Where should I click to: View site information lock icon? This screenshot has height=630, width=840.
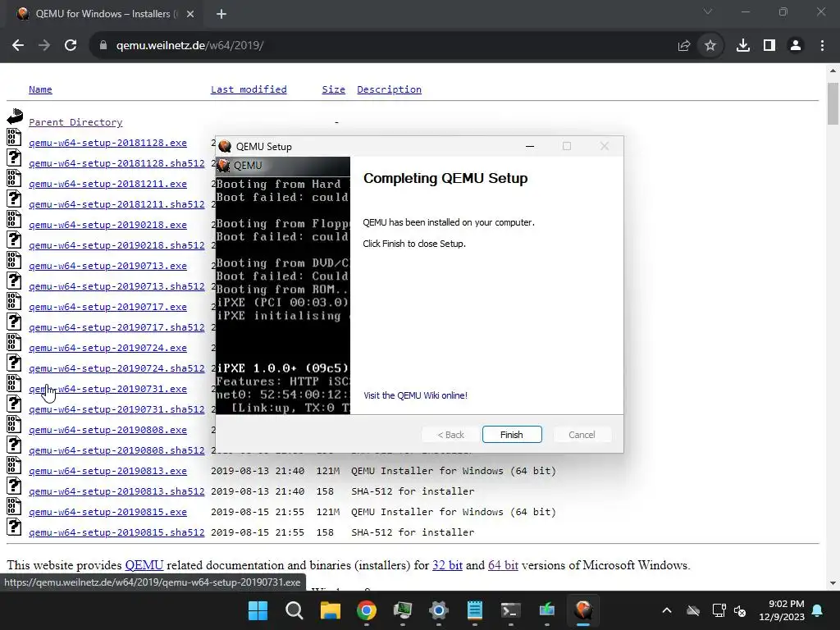coord(103,46)
